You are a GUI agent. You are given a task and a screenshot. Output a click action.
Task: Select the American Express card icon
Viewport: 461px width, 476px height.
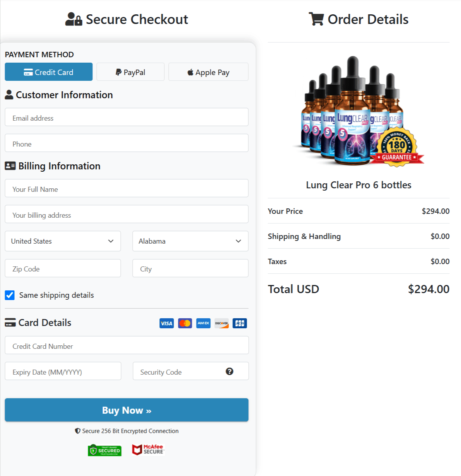click(x=203, y=323)
